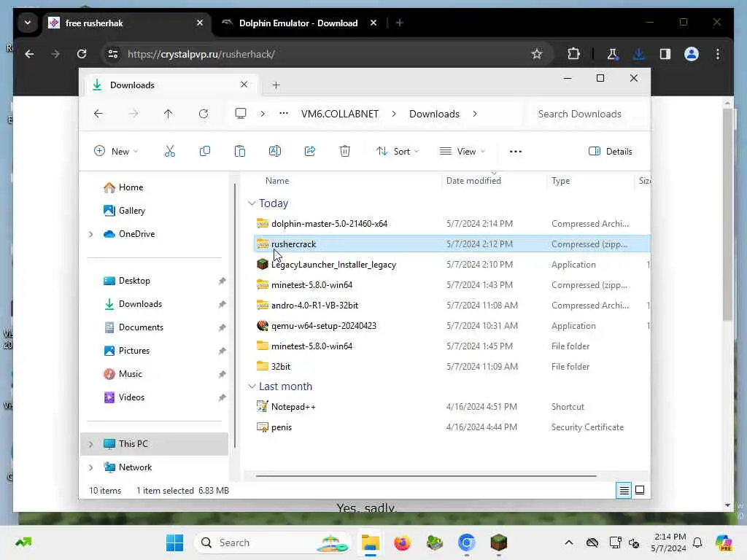
Task: Open a new Chrome tab
Action: point(400,23)
